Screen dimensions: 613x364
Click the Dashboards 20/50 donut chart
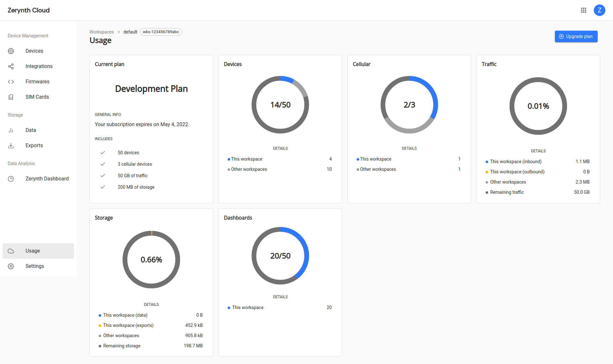pos(280,256)
